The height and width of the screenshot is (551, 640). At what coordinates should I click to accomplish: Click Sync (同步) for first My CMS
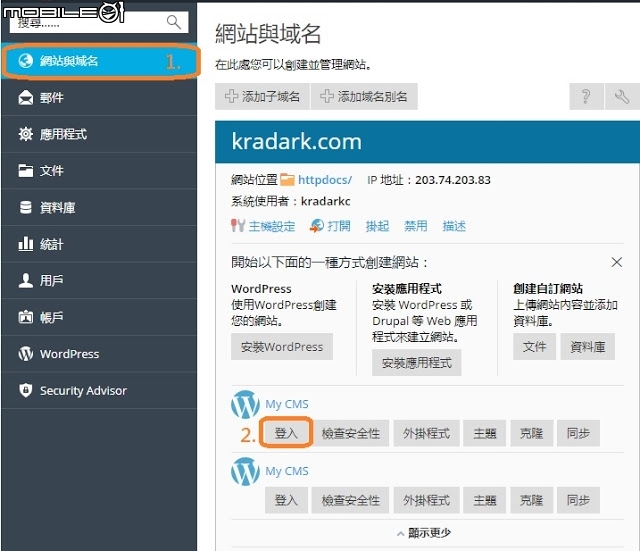[578, 433]
